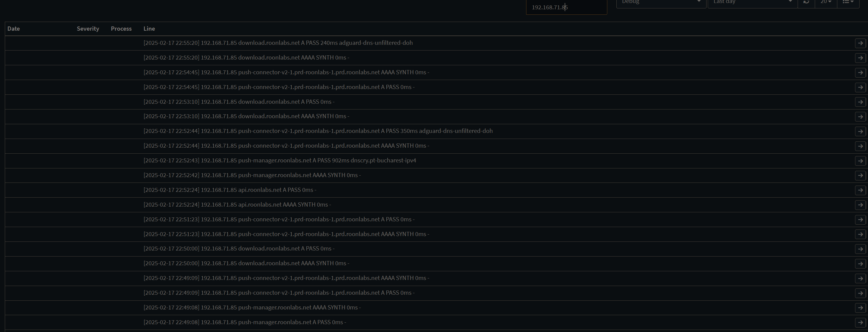Open details arrow for last push-manager A PASS row

coord(860,323)
